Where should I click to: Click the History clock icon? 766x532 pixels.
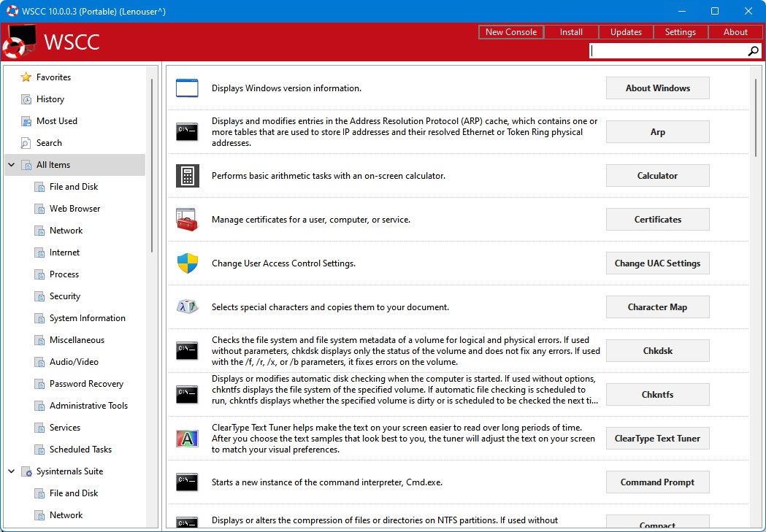26,99
